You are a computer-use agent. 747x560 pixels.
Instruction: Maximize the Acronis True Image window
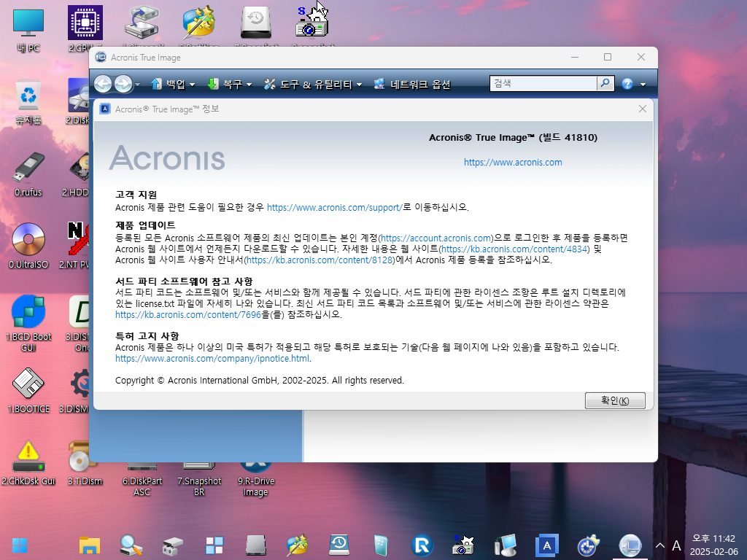pyautogui.click(x=608, y=57)
